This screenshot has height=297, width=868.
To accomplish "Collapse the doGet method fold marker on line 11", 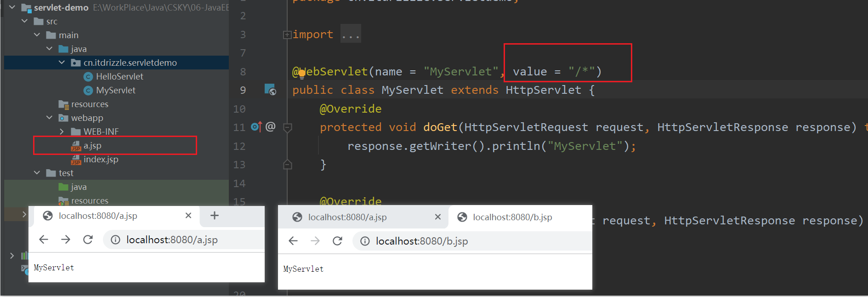I will 288,127.
